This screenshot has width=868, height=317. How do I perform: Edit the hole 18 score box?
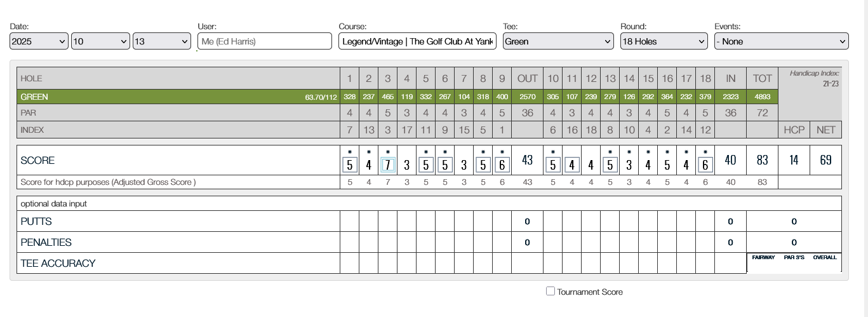[x=705, y=165]
